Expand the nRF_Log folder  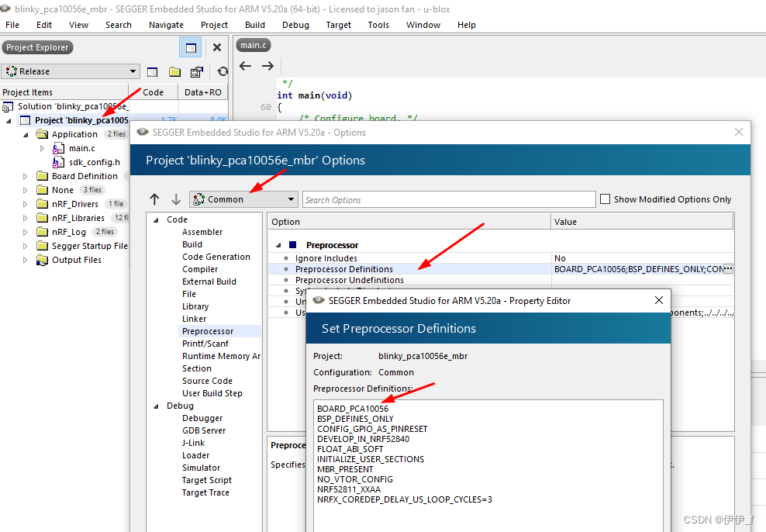click(26, 232)
